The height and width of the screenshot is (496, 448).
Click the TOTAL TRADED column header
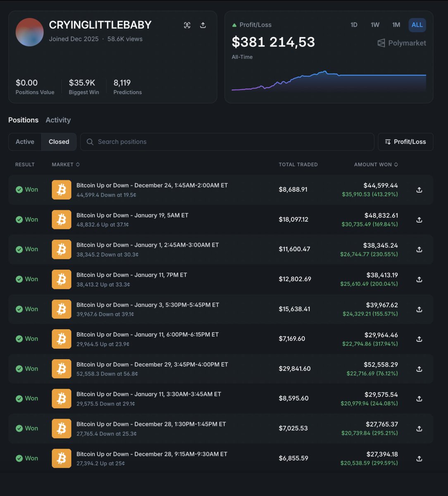tap(298, 165)
